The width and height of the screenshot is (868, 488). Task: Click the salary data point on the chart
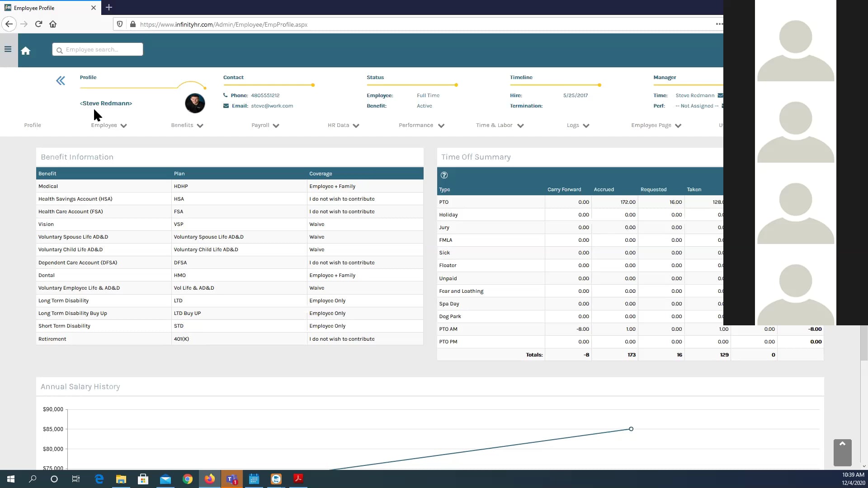coord(631,429)
